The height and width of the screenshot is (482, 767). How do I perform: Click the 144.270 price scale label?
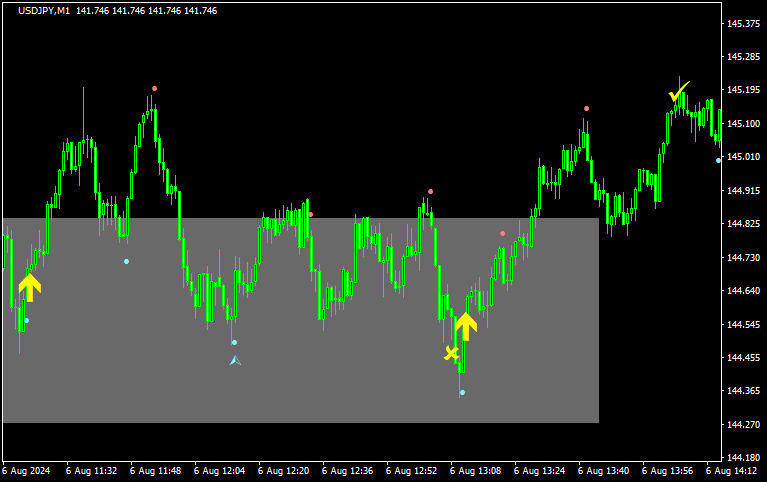[744, 426]
